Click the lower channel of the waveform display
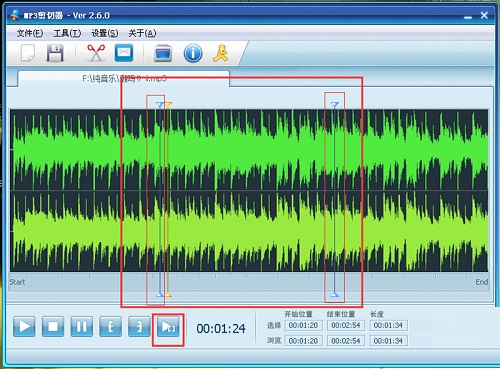Screen dimensions: 500x369 pyautogui.click(x=249, y=231)
